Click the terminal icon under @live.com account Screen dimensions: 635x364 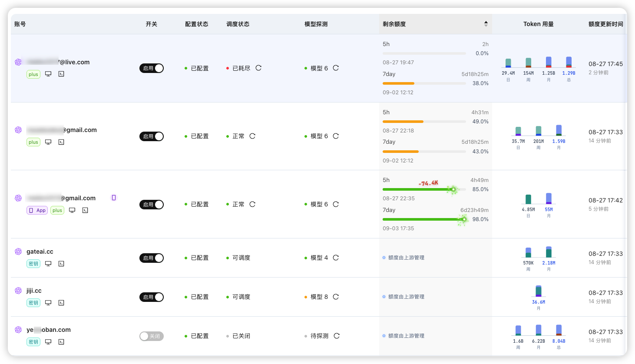coord(61,74)
